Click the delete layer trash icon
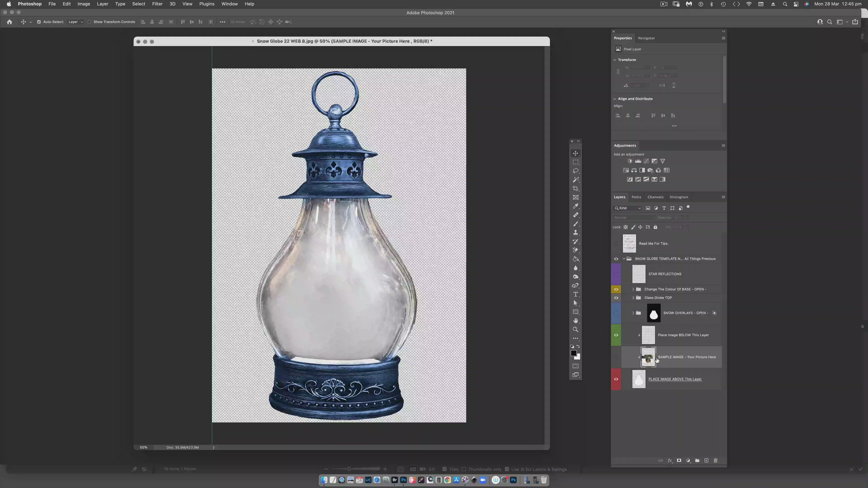868x488 pixels. point(715,460)
